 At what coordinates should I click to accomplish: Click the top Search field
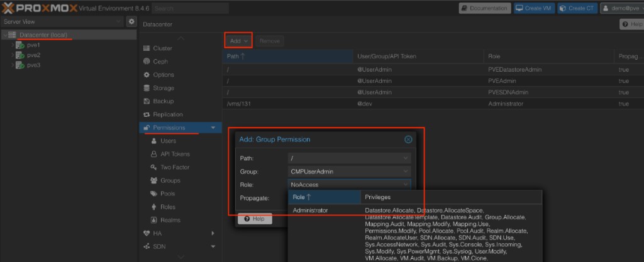[x=190, y=8]
